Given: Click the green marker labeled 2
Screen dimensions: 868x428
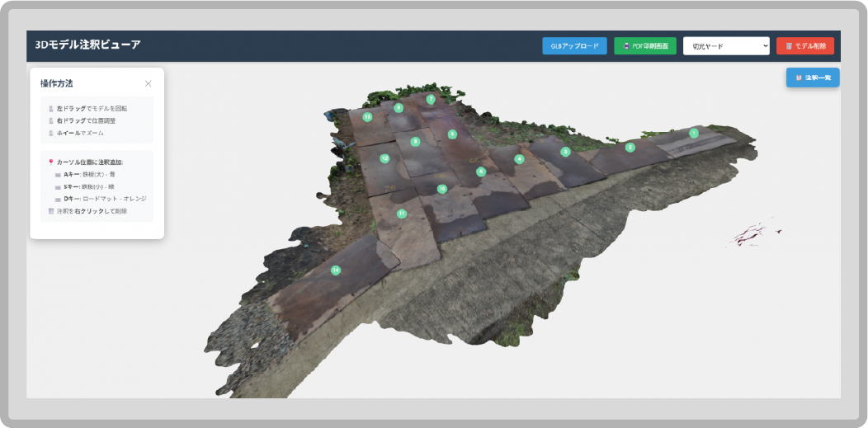Looking at the screenshot, I should (x=630, y=148).
